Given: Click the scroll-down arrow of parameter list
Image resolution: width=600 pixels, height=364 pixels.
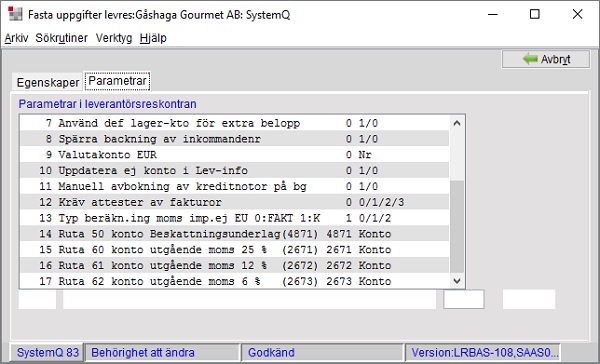Looking at the screenshot, I should (457, 281).
